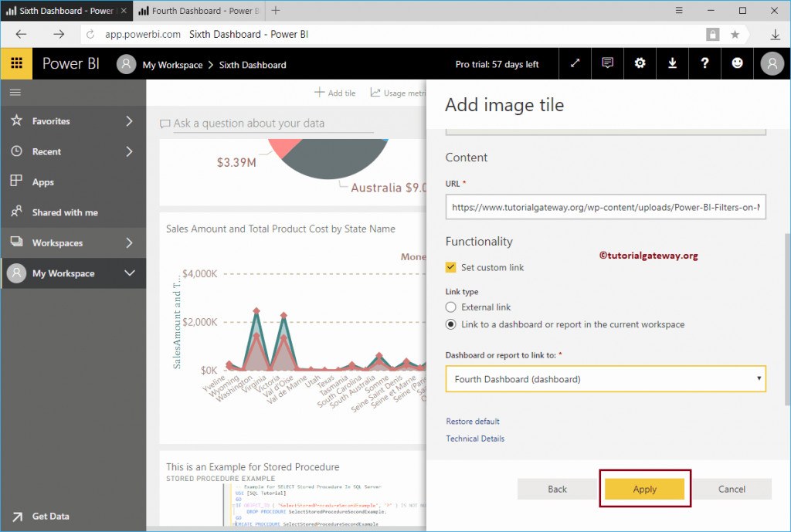The height and width of the screenshot is (532, 791).
Task: Click the image URL input field
Action: tap(606, 206)
